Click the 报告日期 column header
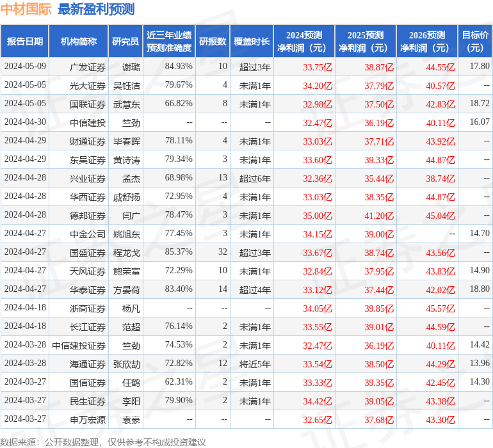Viewport: 493px width, 448px height. tap(25, 41)
